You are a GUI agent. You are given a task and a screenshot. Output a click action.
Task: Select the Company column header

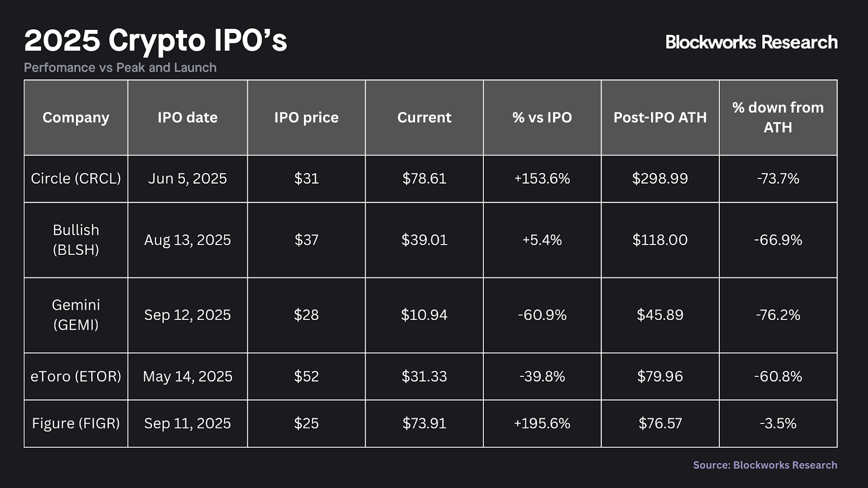coord(76,118)
